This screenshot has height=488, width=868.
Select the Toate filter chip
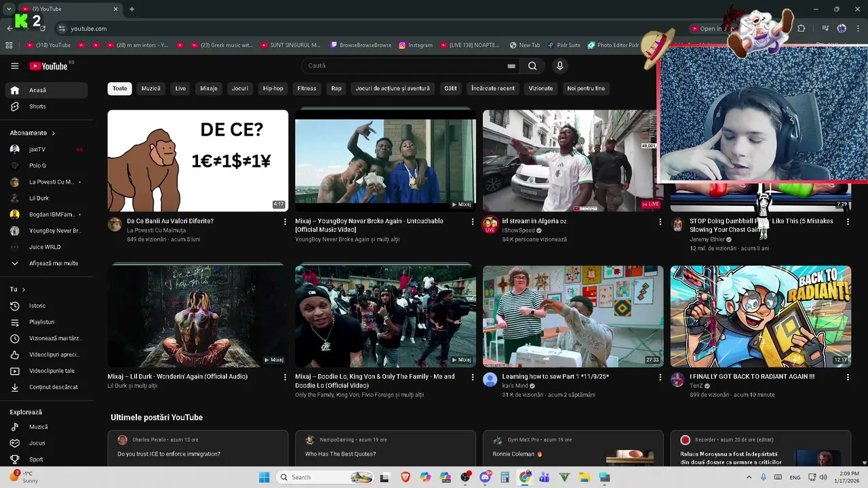119,89
